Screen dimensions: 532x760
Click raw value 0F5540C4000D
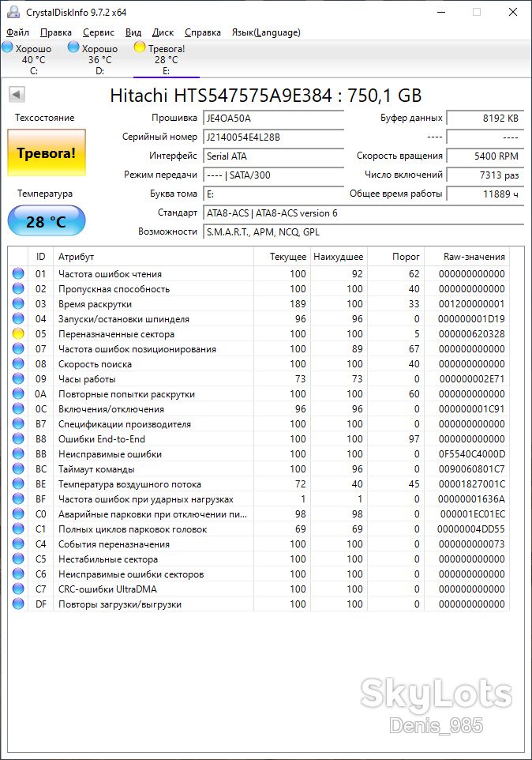click(471, 454)
